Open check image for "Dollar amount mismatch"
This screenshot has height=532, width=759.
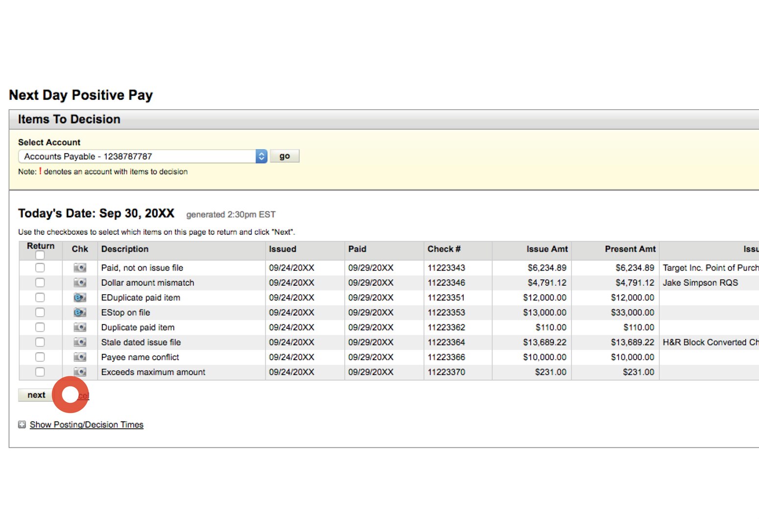click(x=79, y=282)
